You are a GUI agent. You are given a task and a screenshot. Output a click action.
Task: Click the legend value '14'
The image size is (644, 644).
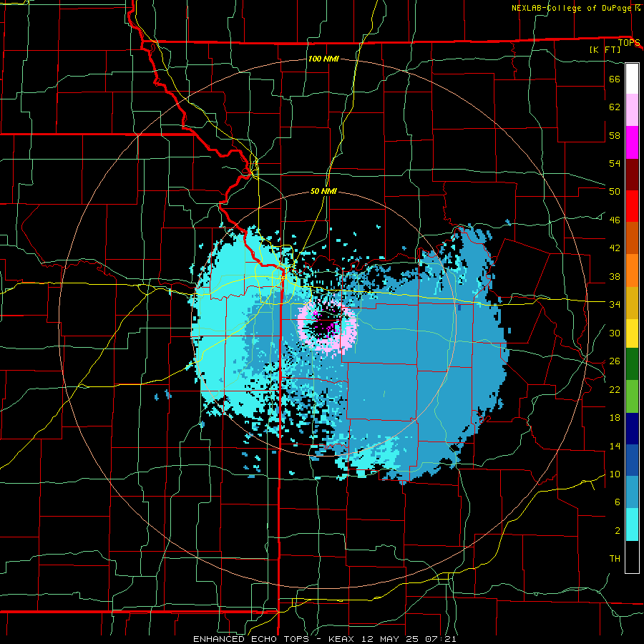pyautogui.click(x=615, y=446)
